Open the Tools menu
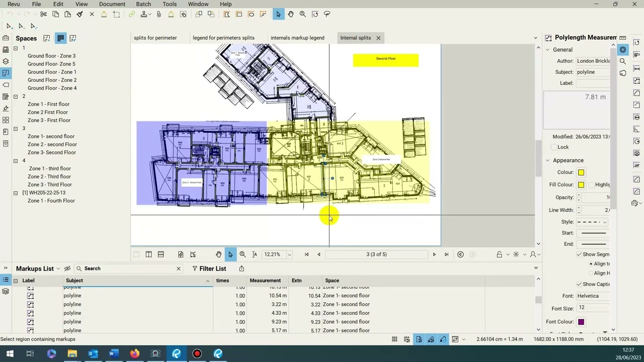The height and width of the screenshot is (362, 644). 170,4
